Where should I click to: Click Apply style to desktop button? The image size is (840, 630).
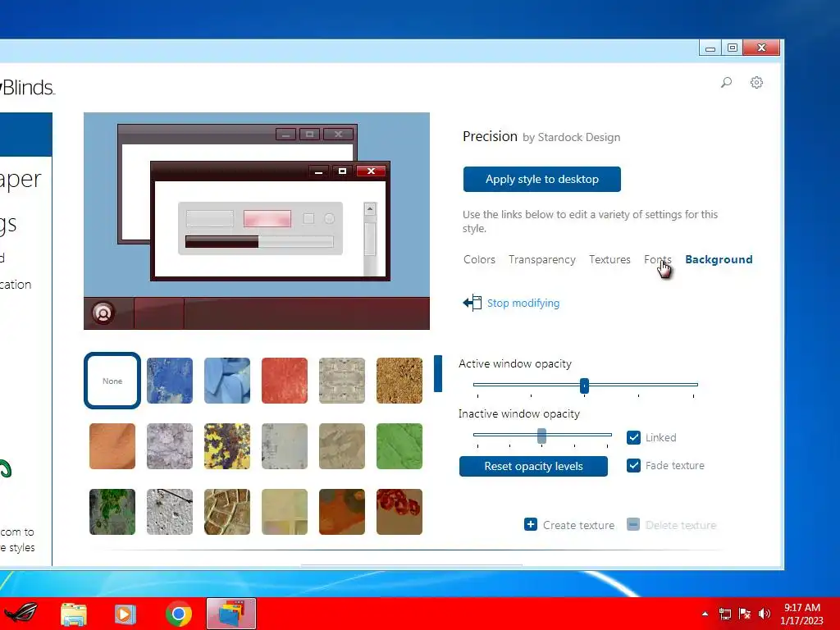[542, 180]
